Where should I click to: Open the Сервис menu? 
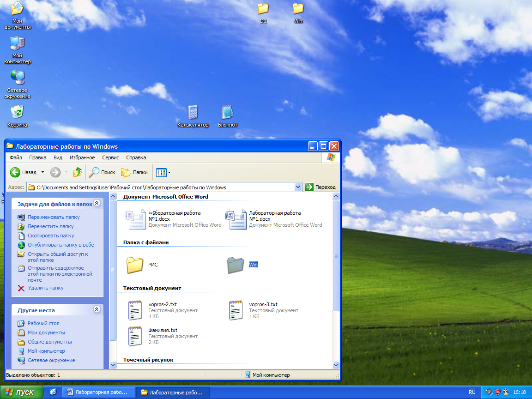tap(111, 157)
